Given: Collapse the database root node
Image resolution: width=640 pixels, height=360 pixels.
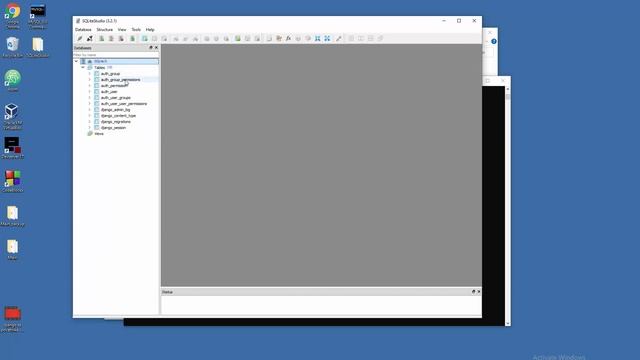Looking at the screenshot, I should tap(76, 61).
